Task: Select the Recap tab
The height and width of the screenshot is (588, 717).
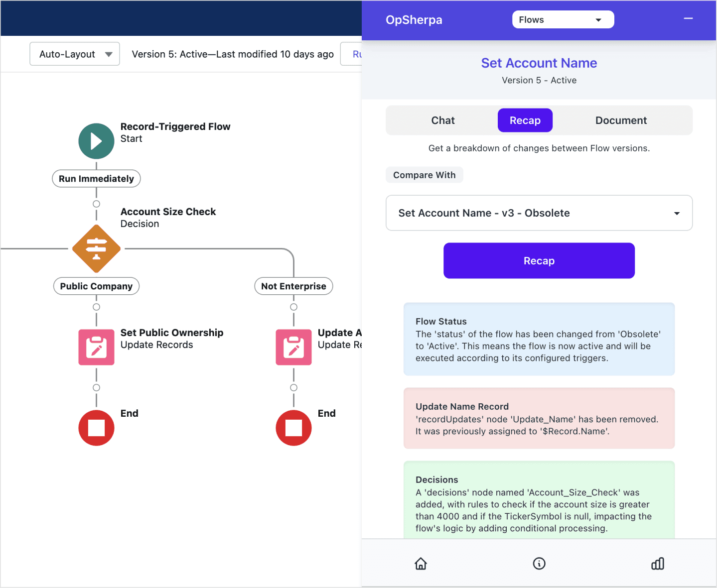Action: coord(525,120)
